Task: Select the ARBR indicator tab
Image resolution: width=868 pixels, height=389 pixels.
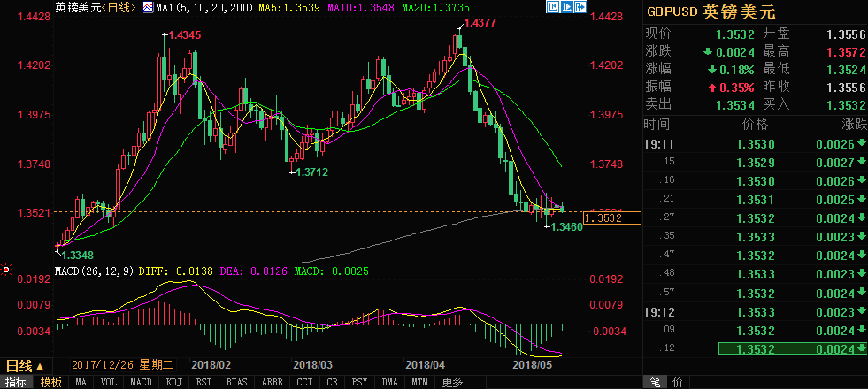Action: [272, 382]
